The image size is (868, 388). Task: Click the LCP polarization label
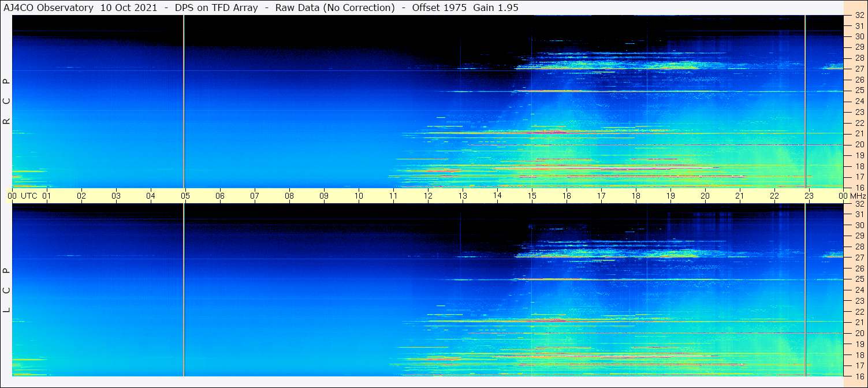(7, 290)
